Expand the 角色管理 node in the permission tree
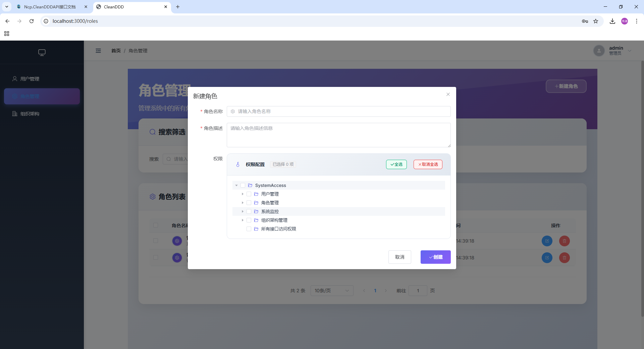Viewport: 644px width, 349px height. (243, 203)
